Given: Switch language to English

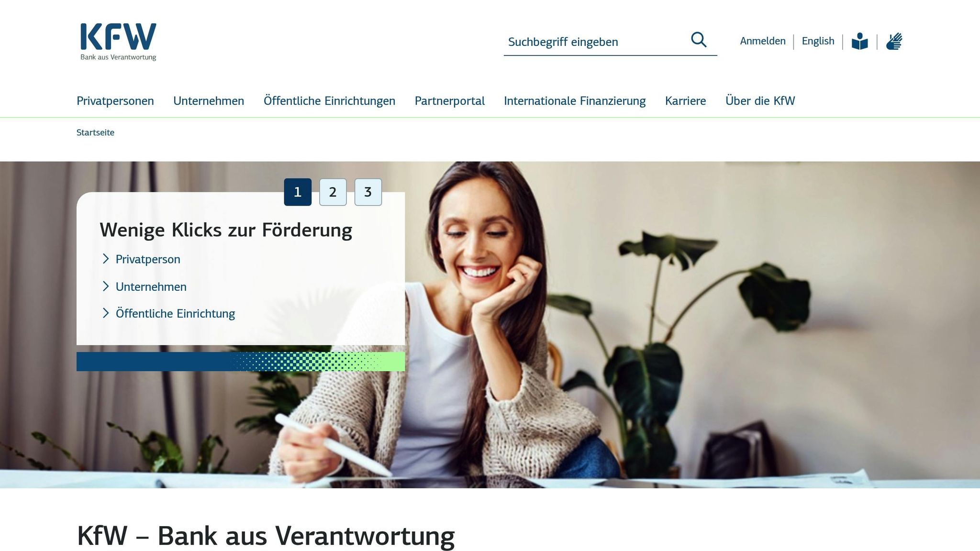Looking at the screenshot, I should (818, 41).
